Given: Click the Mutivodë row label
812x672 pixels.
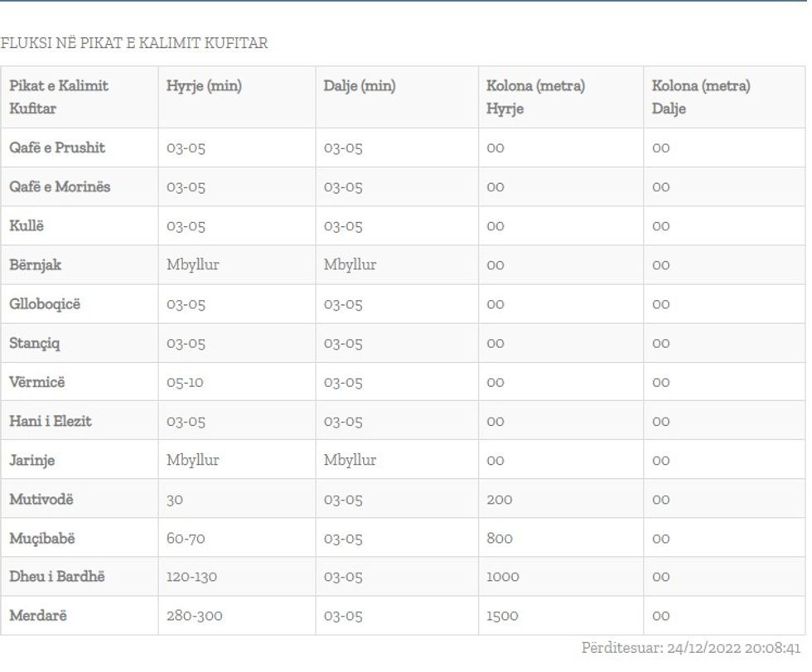Looking at the screenshot, I should (41, 500).
